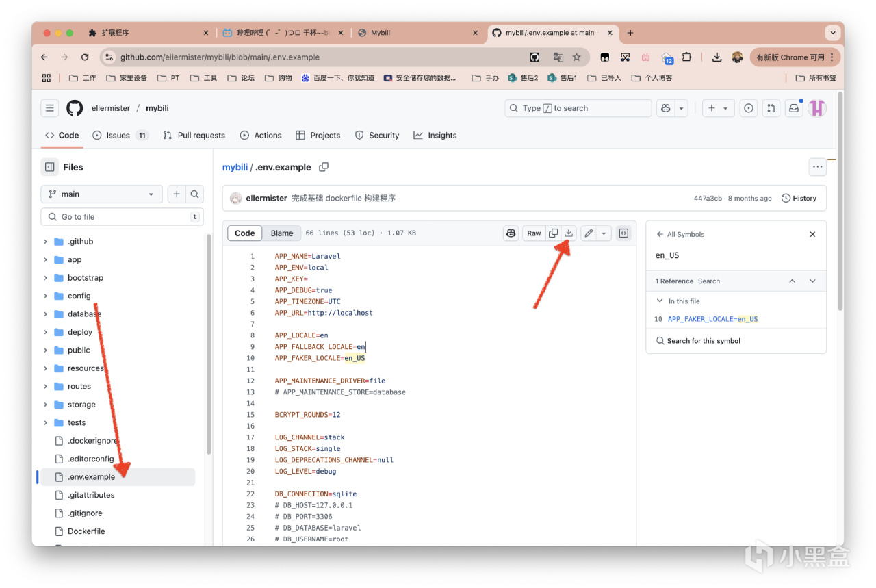Open Copilot chat from the GitHub header
This screenshot has height=588, width=876.
coord(665,108)
